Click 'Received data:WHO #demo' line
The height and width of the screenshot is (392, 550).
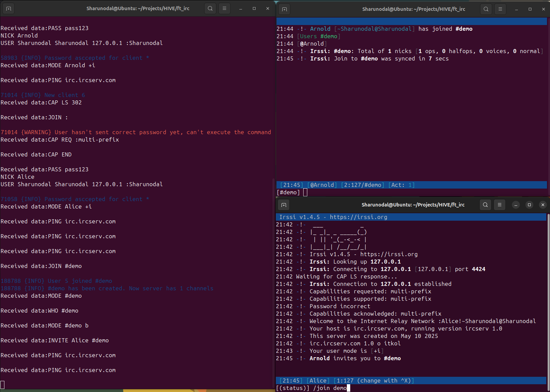point(40,311)
